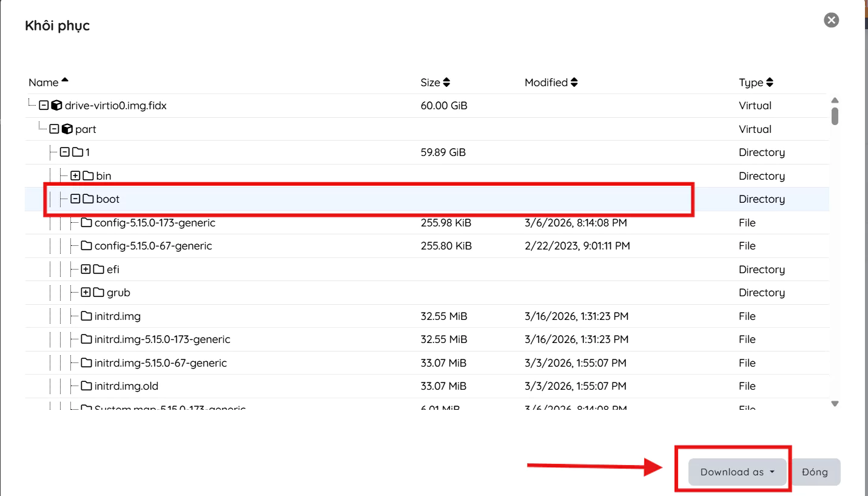Click icon beside initrd.img.old file
The image size is (868, 496).
coord(86,386)
